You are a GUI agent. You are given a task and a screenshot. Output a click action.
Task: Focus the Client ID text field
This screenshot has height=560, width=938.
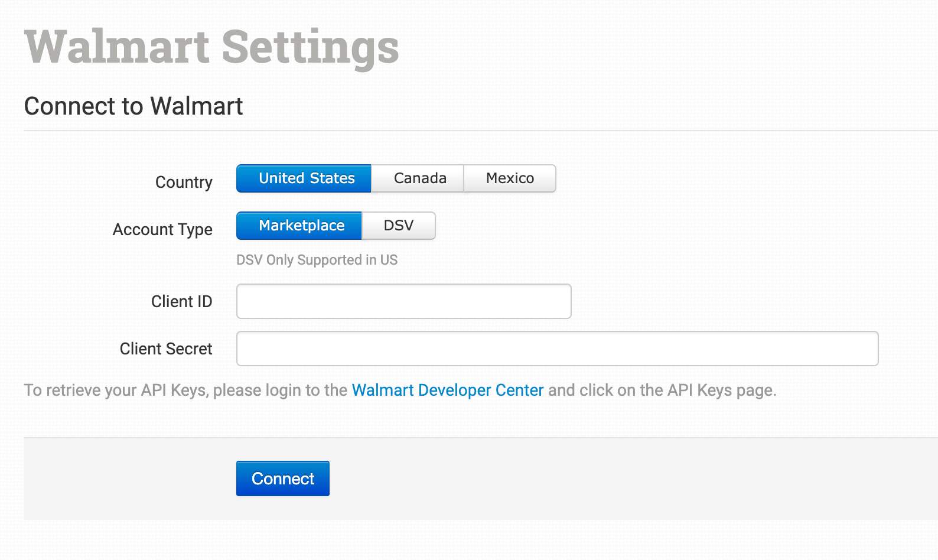pyautogui.click(x=404, y=301)
